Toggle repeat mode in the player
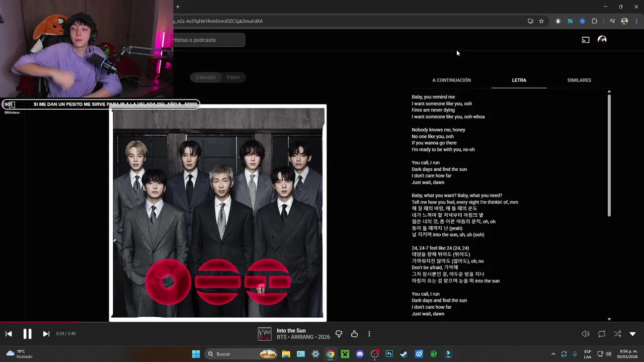The width and height of the screenshot is (644, 362). pos(602,334)
